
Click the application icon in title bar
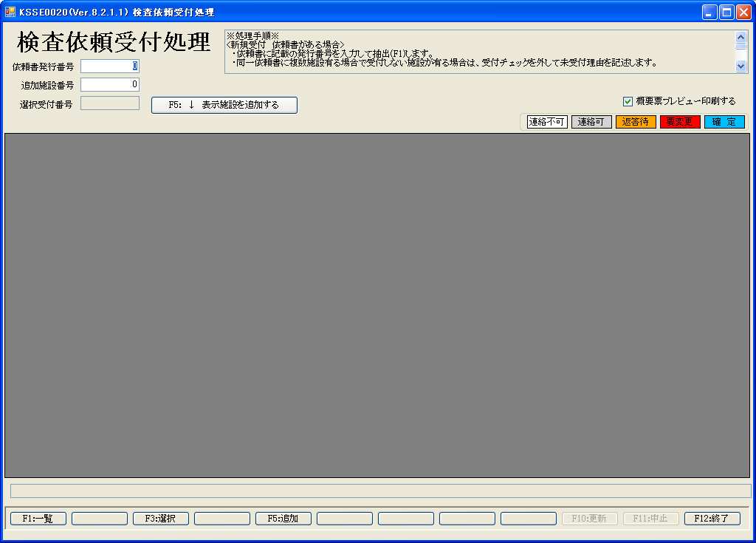pyautogui.click(x=10, y=12)
